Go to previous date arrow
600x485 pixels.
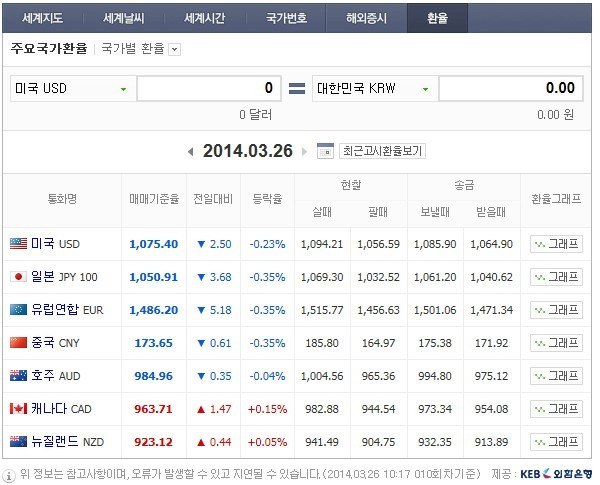tap(191, 152)
